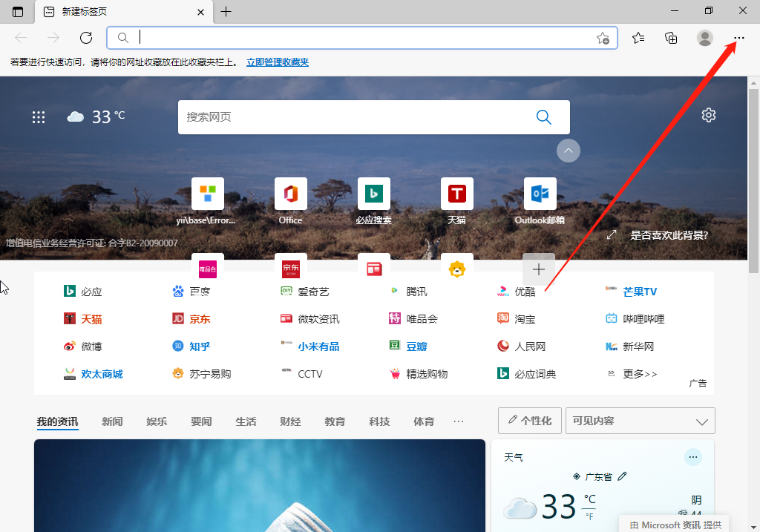Collapse the quick links section with the chevron
Viewport: 760px width, 532px height.
click(x=568, y=151)
